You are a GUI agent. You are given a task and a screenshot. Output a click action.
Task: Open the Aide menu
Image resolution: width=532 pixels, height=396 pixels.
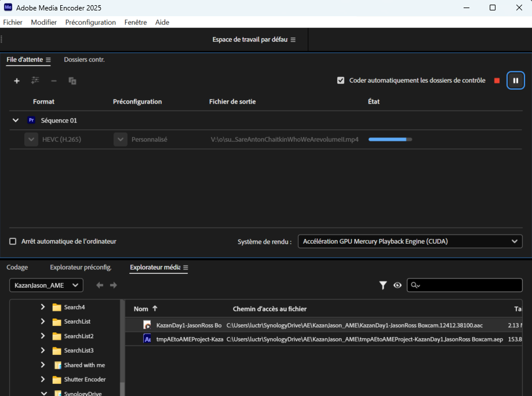point(162,23)
